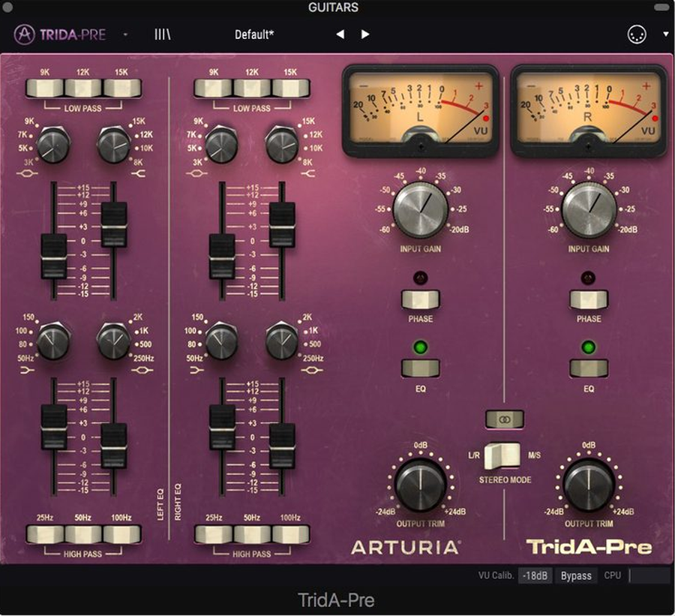The width and height of the screenshot is (675, 616).
Task: Toggle right channel Phase switch
Action: [x=589, y=299]
